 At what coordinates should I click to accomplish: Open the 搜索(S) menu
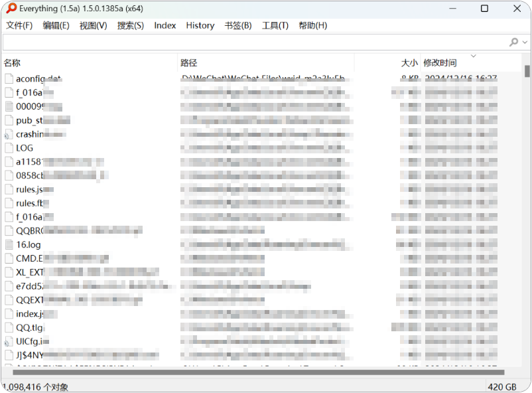[131, 25]
